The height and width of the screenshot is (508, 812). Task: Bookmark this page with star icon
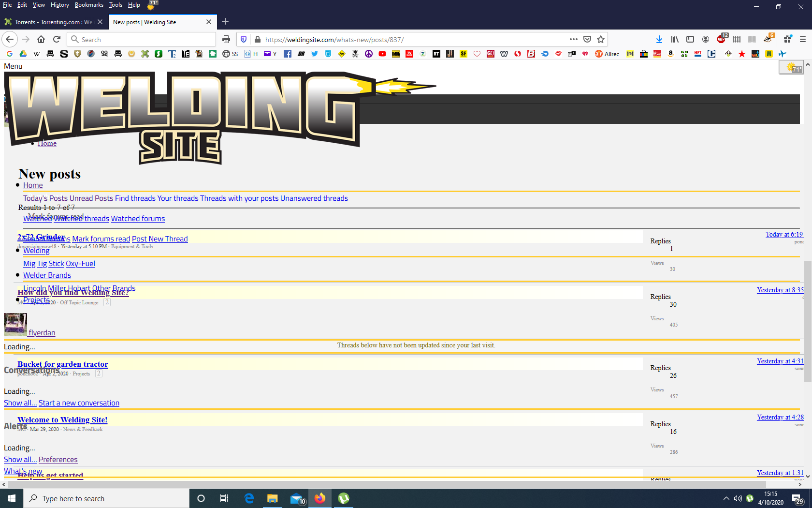coord(601,39)
